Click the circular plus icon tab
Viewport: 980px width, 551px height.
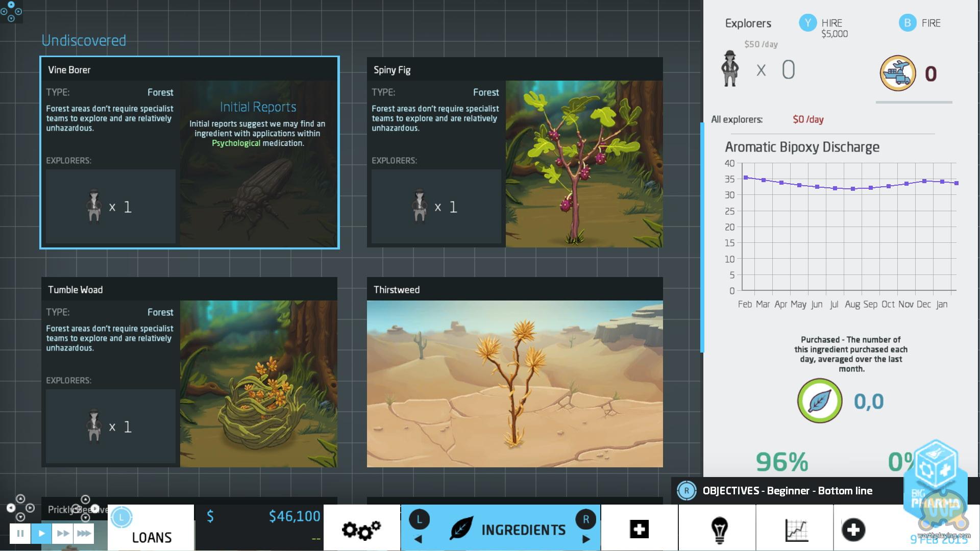tap(853, 529)
